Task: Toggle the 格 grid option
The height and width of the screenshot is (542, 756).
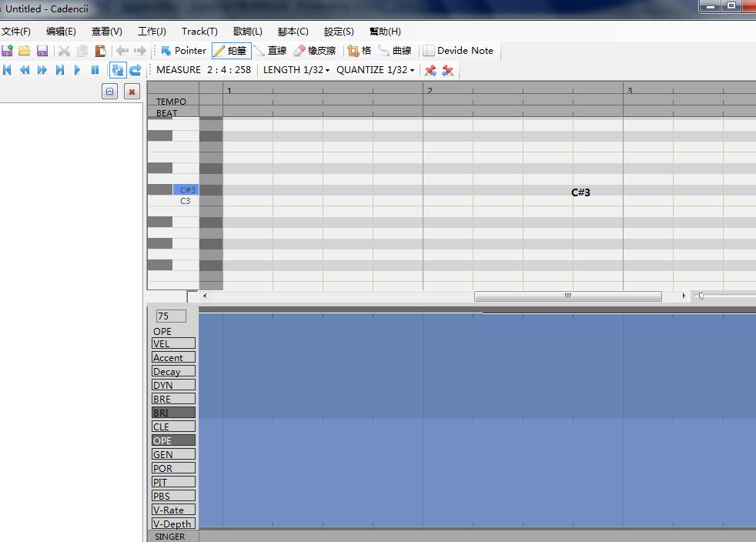Action: (x=360, y=51)
